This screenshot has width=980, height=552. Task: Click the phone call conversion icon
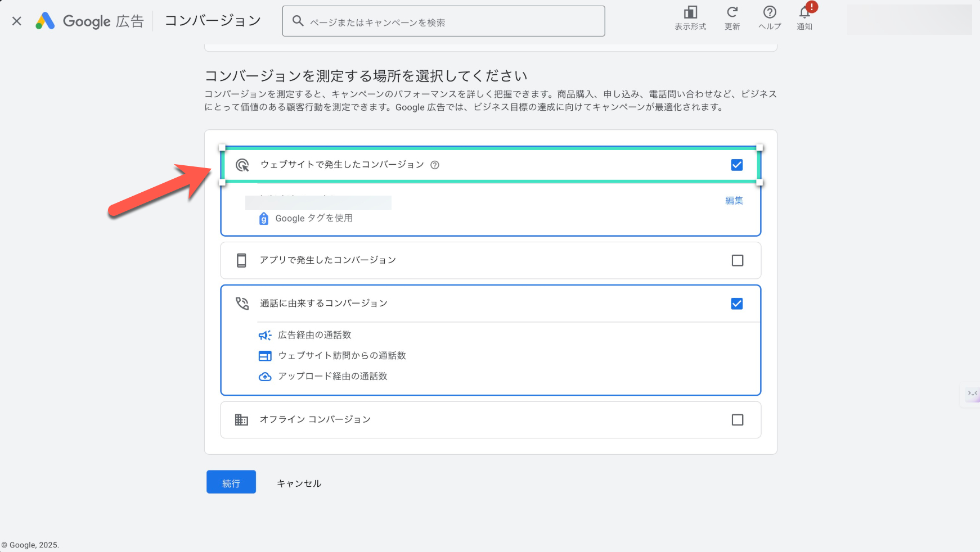click(242, 304)
